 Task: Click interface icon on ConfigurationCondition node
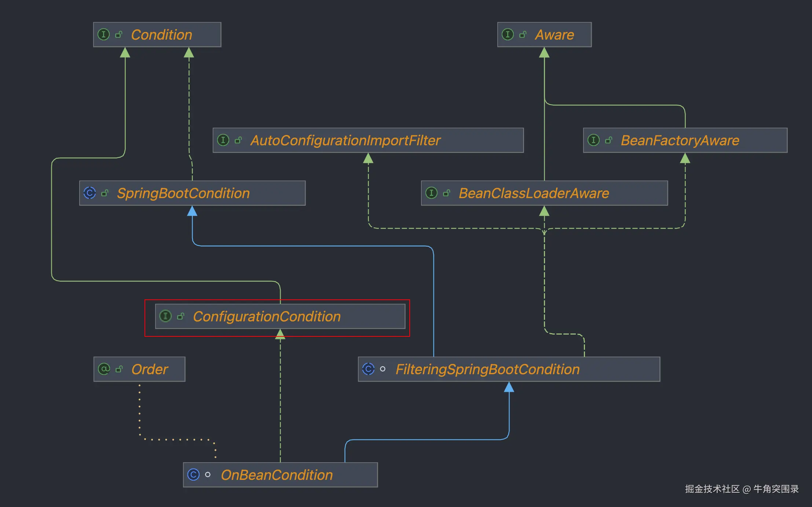(165, 316)
